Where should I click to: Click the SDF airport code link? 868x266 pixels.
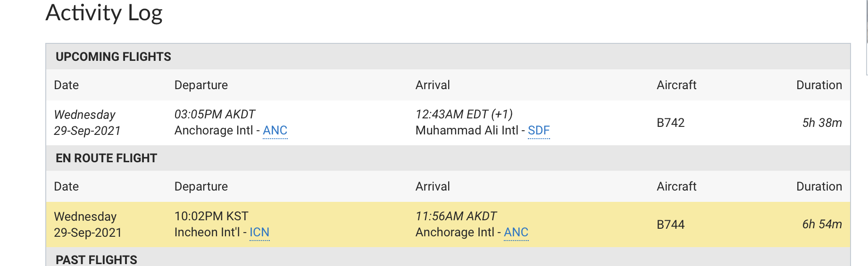point(539,131)
